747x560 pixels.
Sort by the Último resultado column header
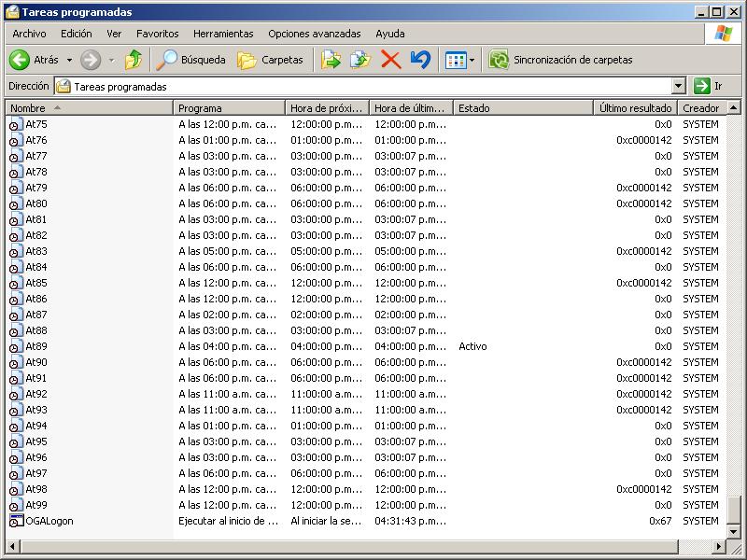[635, 108]
